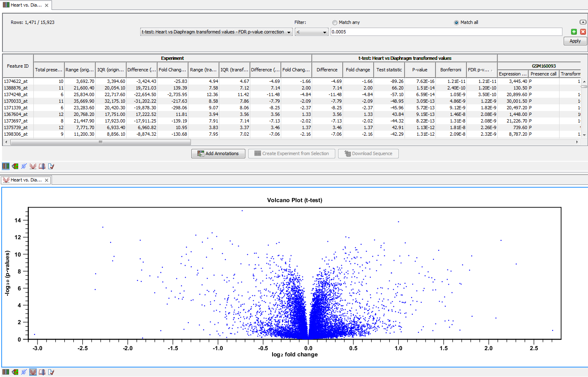
Task: Show the history view for the volcano plot
Action: pyautogui.click(x=42, y=372)
